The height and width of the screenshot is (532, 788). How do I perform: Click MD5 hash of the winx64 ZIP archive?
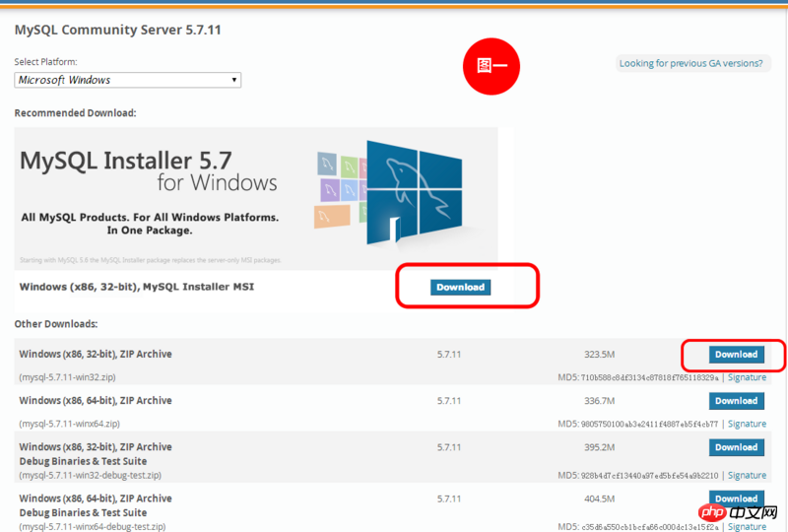coord(649,424)
